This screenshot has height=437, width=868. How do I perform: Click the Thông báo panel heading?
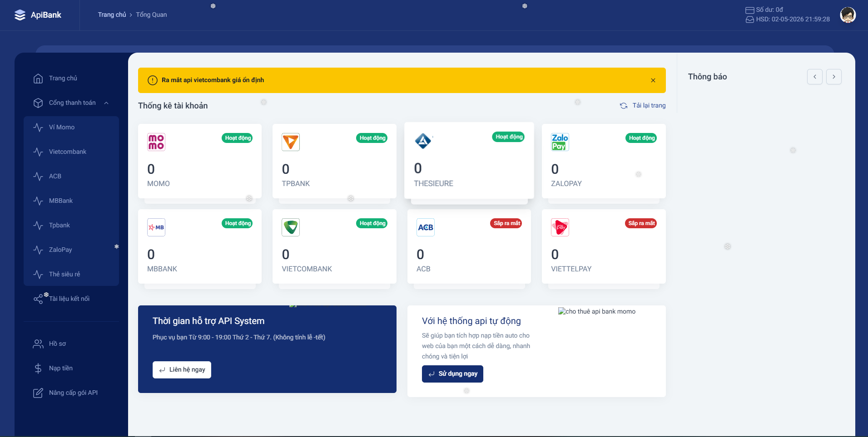point(707,77)
